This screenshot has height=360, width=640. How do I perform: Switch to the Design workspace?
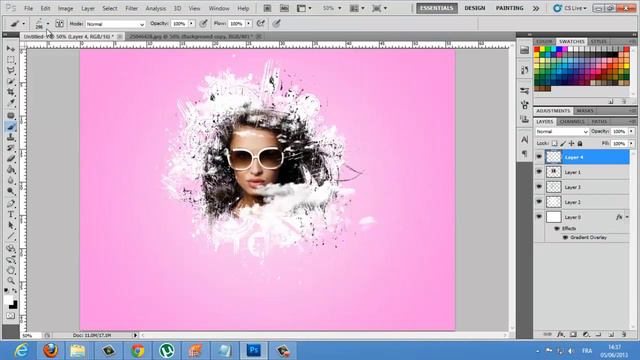tap(475, 8)
